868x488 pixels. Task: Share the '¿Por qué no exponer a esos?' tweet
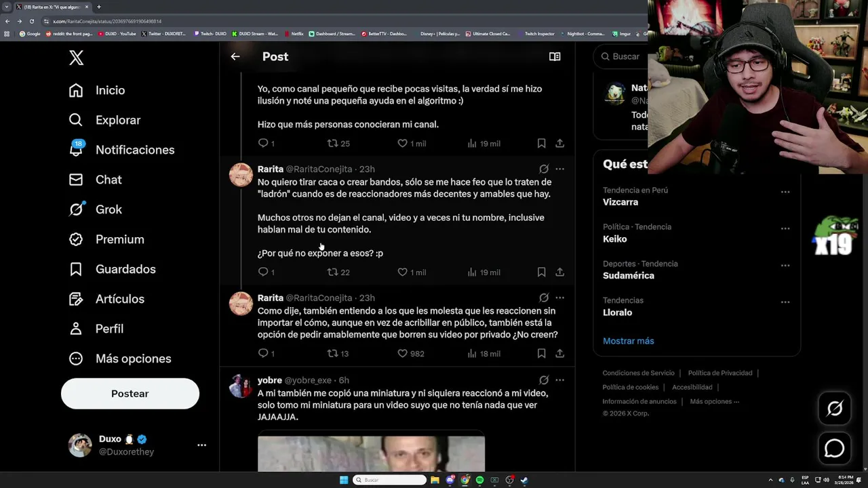click(x=559, y=272)
